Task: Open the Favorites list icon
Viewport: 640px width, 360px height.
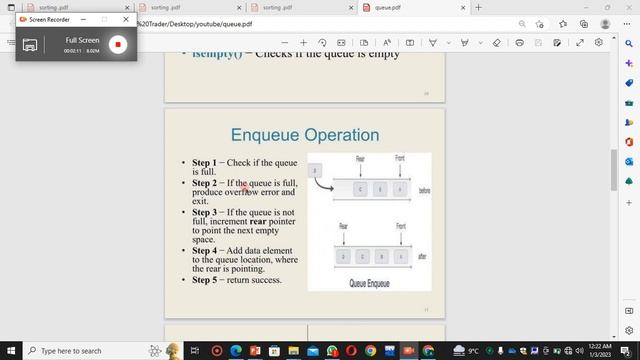Action: pyautogui.click(x=563, y=24)
